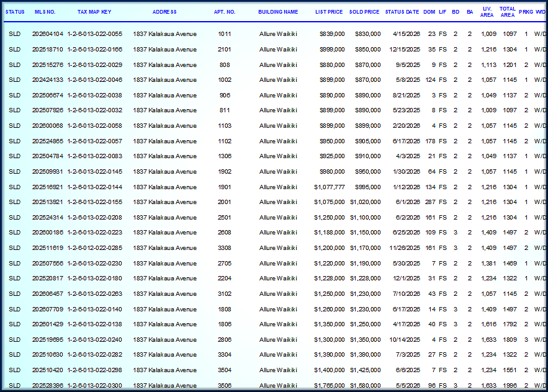This screenshot has width=548, height=392.
Task: Select MLS number 202507556
Action: coord(48,263)
